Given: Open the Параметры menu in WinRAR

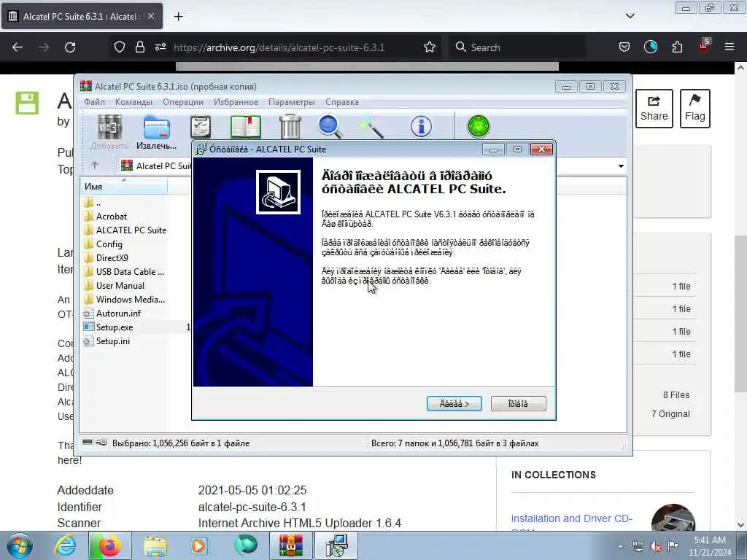Looking at the screenshot, I should click(x=292, y=102).
